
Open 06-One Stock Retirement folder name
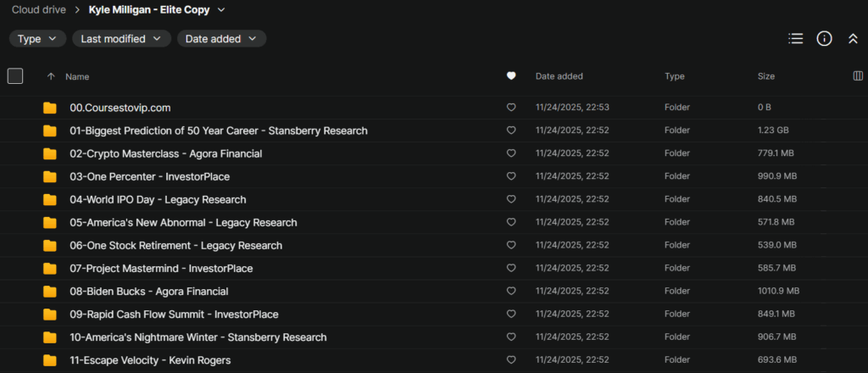point(175,246)
